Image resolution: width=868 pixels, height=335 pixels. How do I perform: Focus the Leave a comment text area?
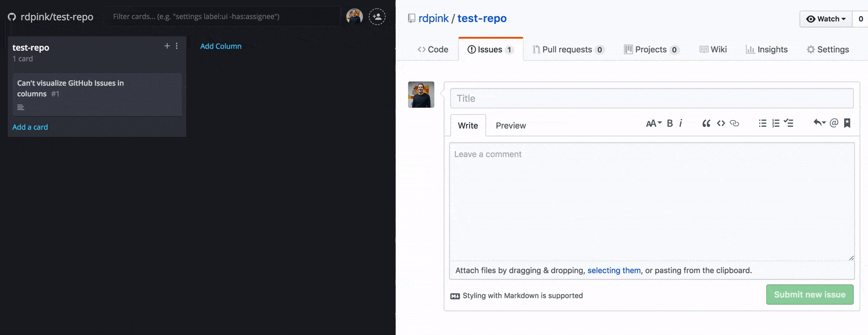click(652, 202)
